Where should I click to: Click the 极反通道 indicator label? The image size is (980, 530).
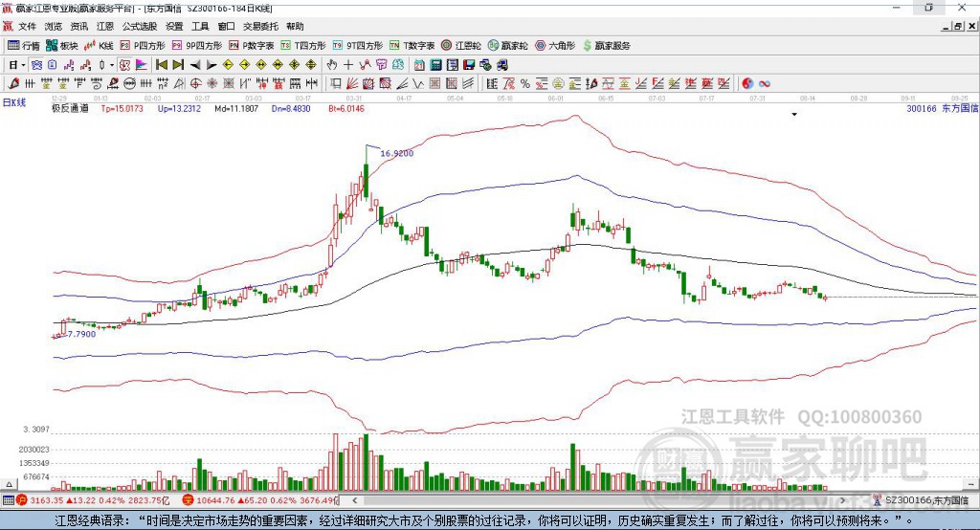[x=70, y=109]
